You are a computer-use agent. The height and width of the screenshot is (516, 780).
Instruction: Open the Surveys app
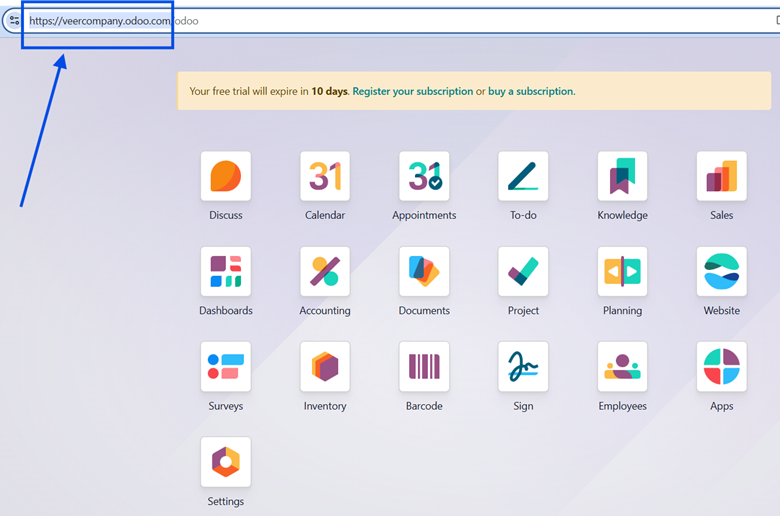225,367
